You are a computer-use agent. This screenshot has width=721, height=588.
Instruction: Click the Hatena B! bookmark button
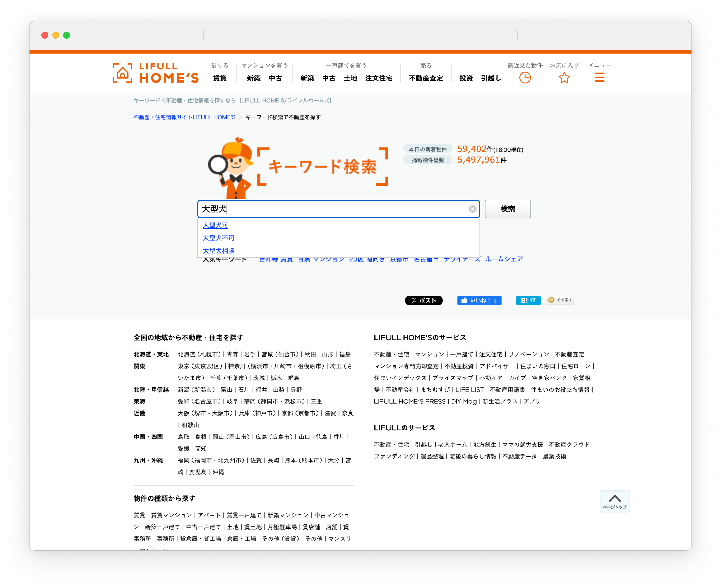[528, 300]
